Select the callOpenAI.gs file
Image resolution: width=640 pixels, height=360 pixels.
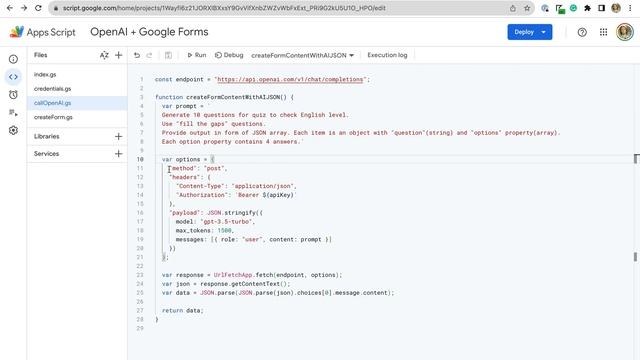tap(77, 103)
